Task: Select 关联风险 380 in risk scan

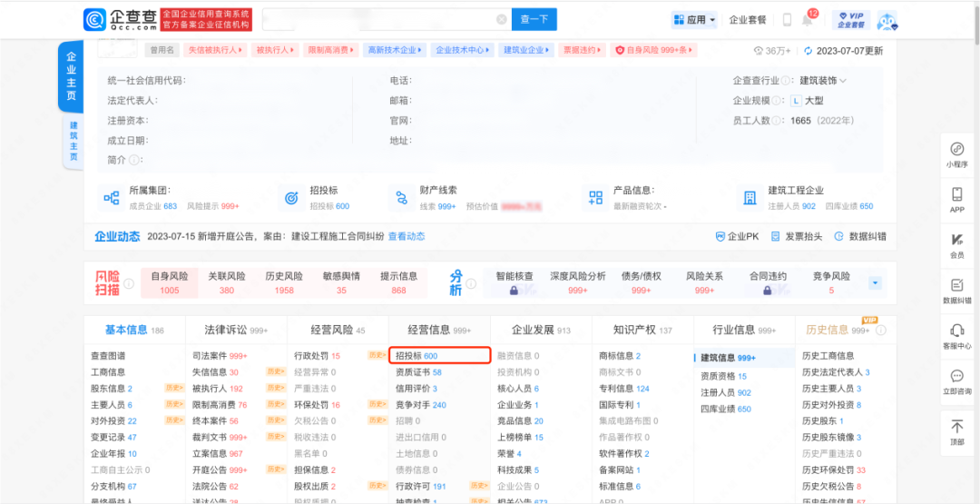Action: (x=227, y=282)
